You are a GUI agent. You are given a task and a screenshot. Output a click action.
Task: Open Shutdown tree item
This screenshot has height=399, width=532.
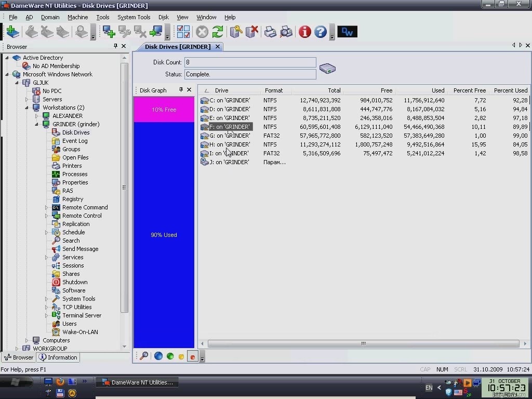pyautogui.click(x=75, y=282)
